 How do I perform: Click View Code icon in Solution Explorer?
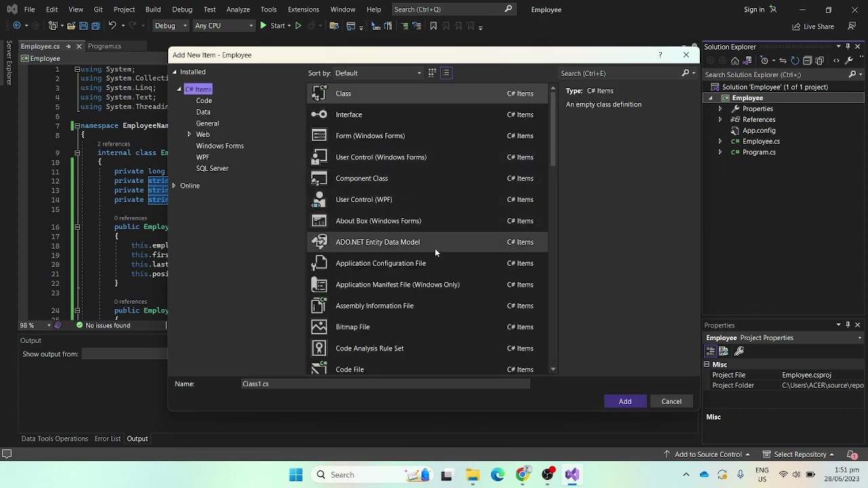(x=836, y=60)
